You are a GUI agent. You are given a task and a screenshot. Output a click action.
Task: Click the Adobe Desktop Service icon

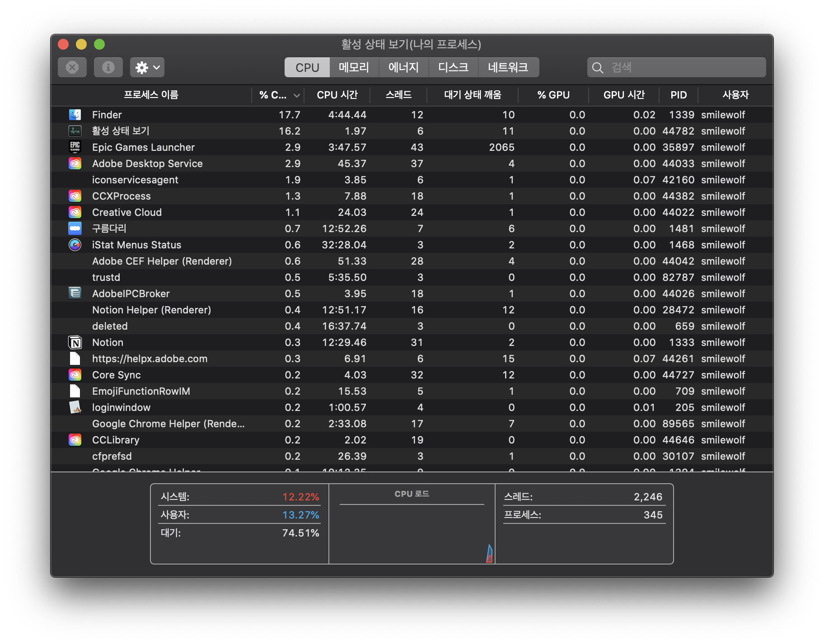point(75,163)
